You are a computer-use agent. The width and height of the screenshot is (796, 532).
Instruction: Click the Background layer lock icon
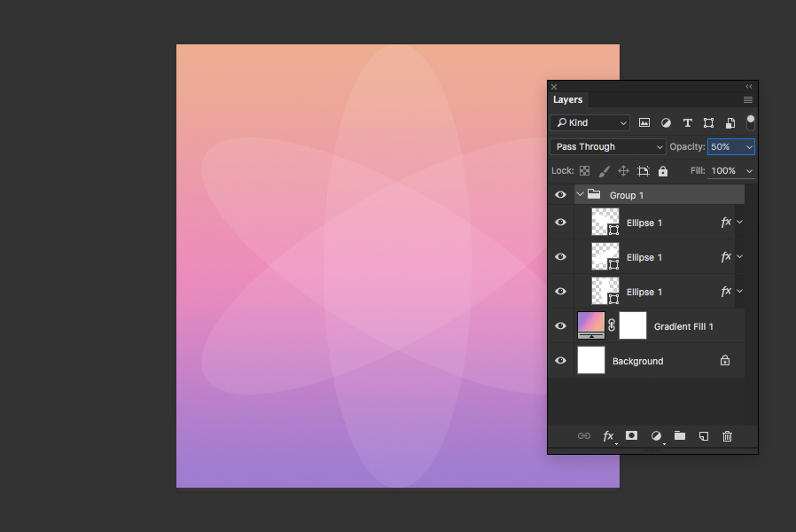point(725,360)
